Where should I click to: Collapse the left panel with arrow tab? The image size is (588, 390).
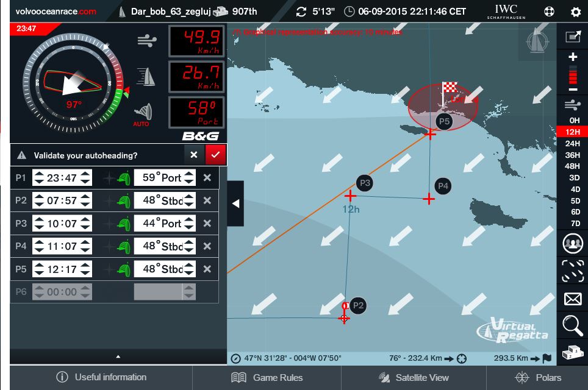click(x=235, y=204)
